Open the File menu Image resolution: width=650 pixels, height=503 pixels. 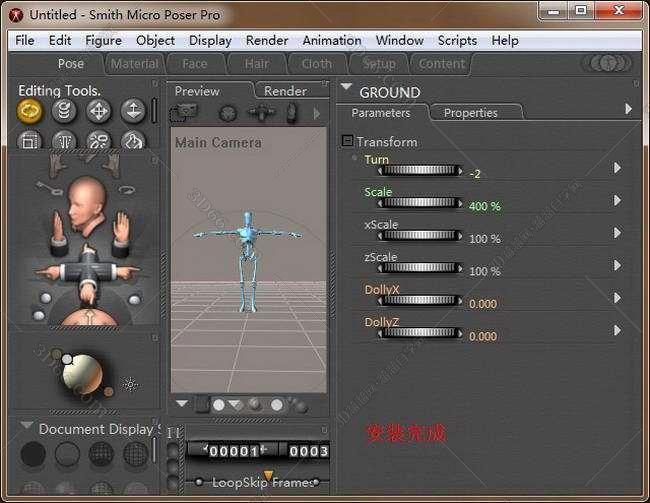pos(24,41)
